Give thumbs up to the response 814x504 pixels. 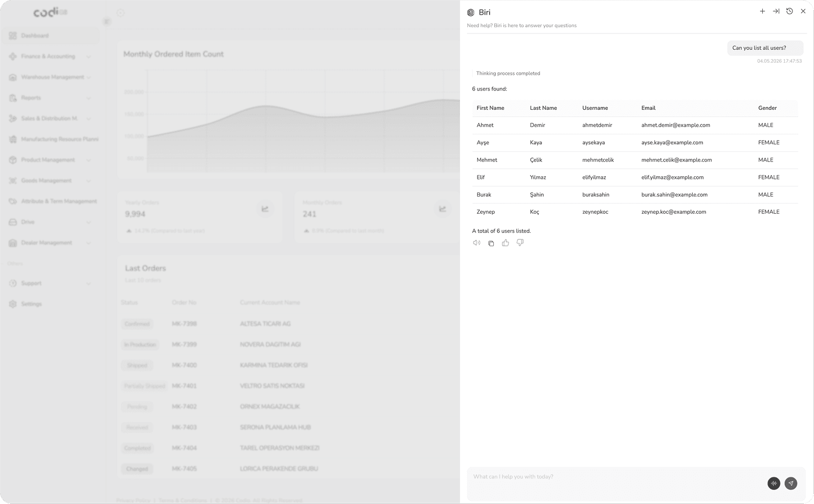click(x=505, y=243)
